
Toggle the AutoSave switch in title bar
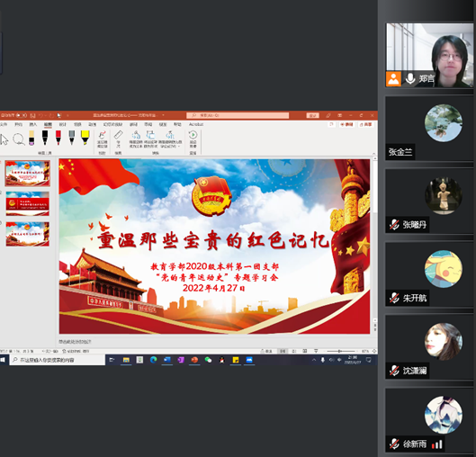point(22,115)
